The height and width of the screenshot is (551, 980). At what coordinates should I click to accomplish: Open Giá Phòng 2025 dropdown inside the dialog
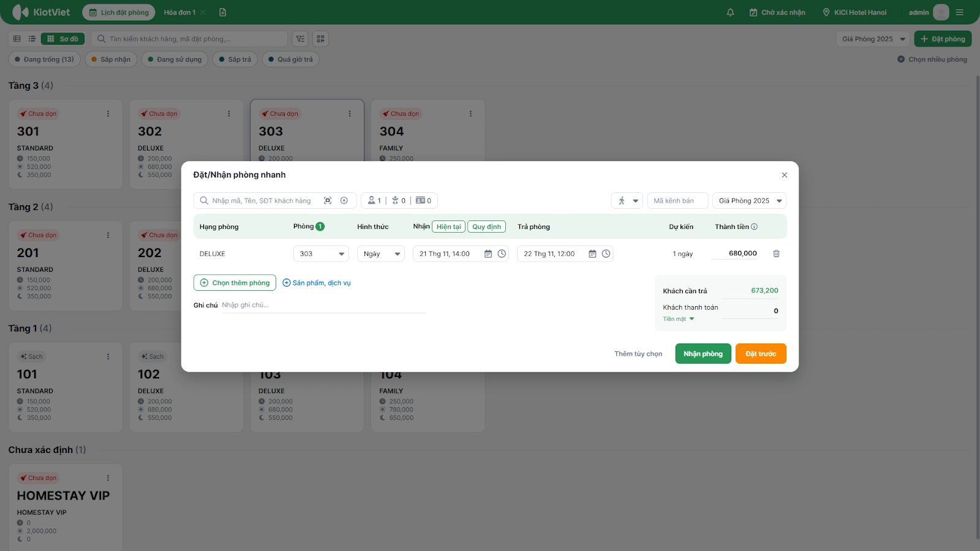[x=749, y=201]
